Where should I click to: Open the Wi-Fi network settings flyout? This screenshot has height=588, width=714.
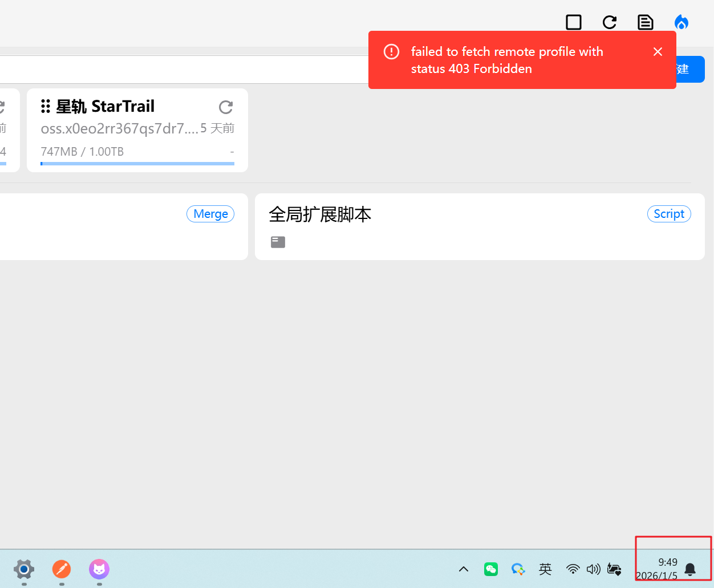[573, 569]
